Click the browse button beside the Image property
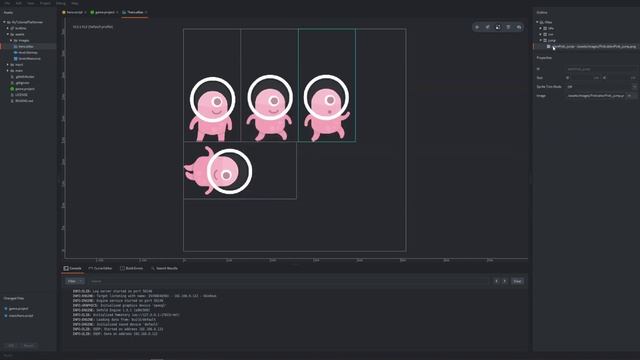 click(630, 96)
